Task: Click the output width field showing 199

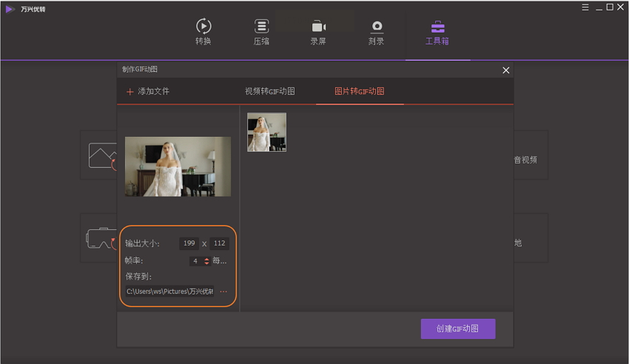Action: [x=189, y=243]
